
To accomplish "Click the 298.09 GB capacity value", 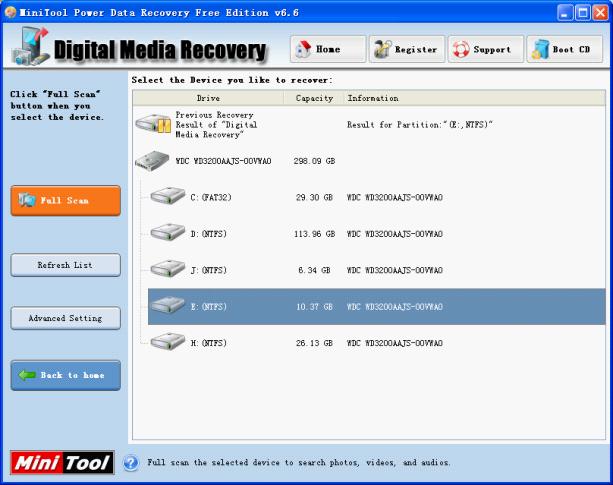I will pyautogui.click(x=314, y=161).
